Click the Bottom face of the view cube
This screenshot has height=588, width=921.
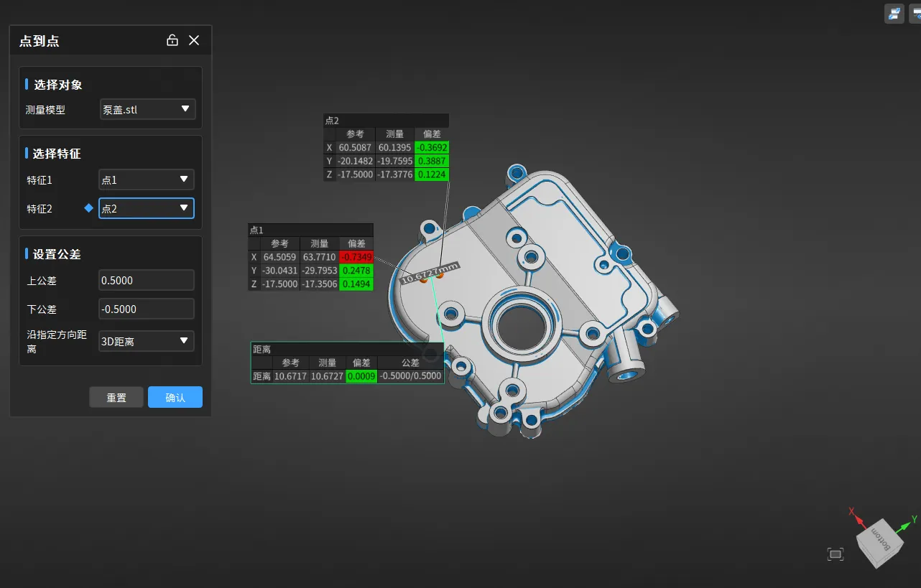[x=881, y=539]
